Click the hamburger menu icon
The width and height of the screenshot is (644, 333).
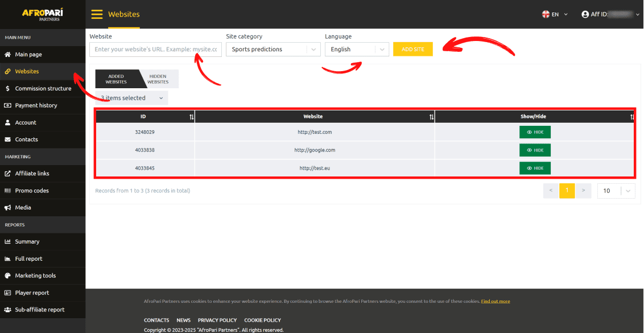[x=97, y=14]
